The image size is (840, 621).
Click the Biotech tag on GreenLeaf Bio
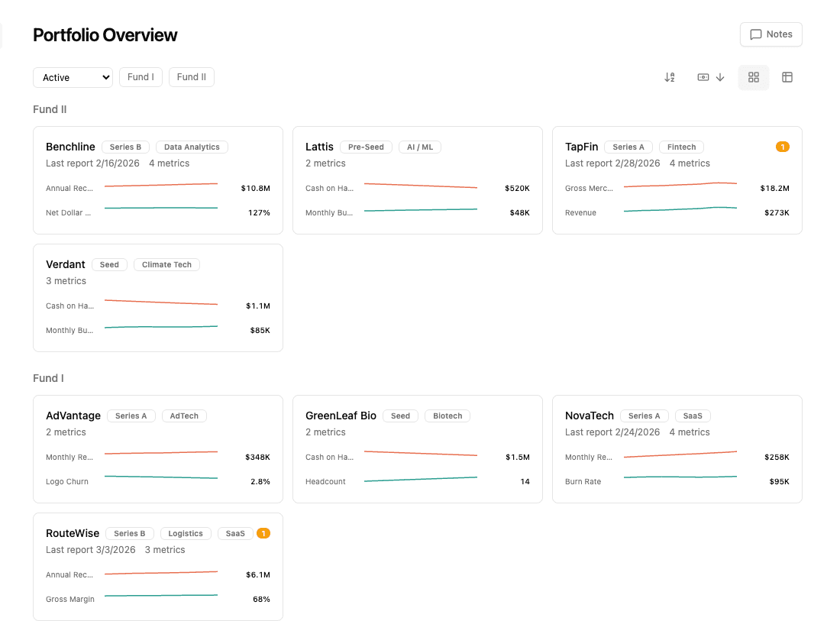pos(447,416)
